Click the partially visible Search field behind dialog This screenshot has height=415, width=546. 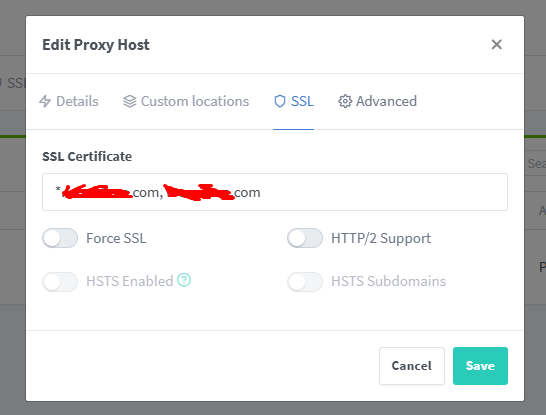coord(535,163)
